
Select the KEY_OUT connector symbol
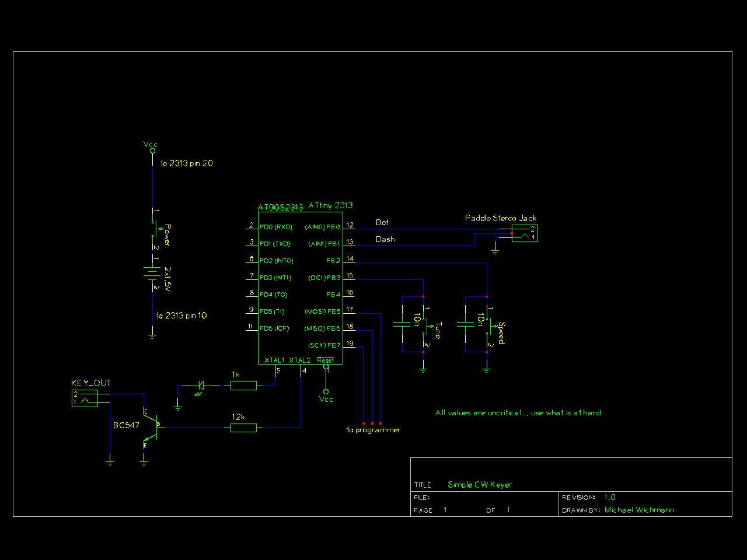pos(85,398)
